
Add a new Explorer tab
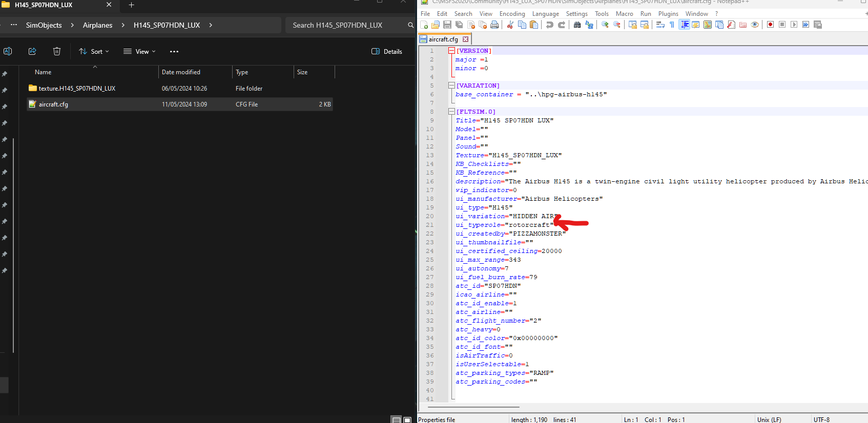coord(131,5)
